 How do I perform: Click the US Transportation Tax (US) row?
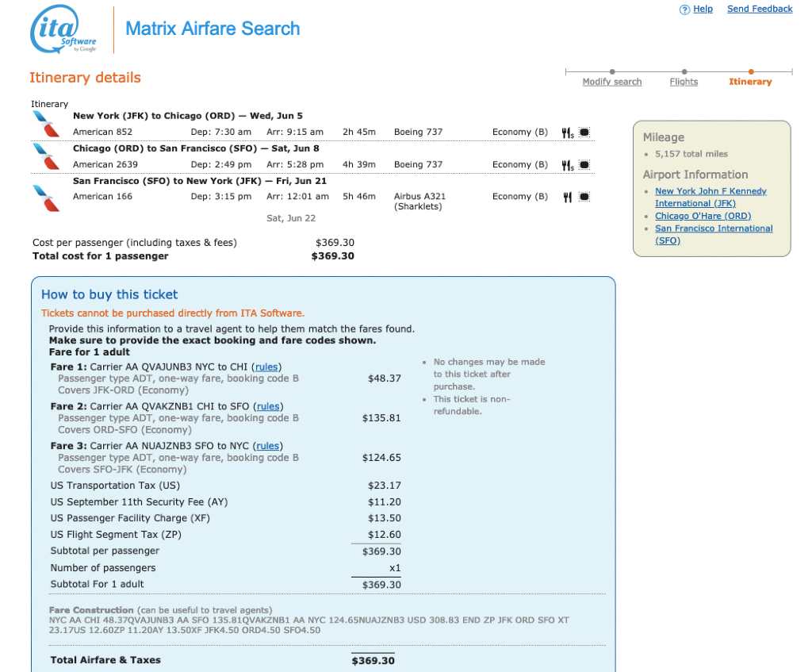[225, 486]
